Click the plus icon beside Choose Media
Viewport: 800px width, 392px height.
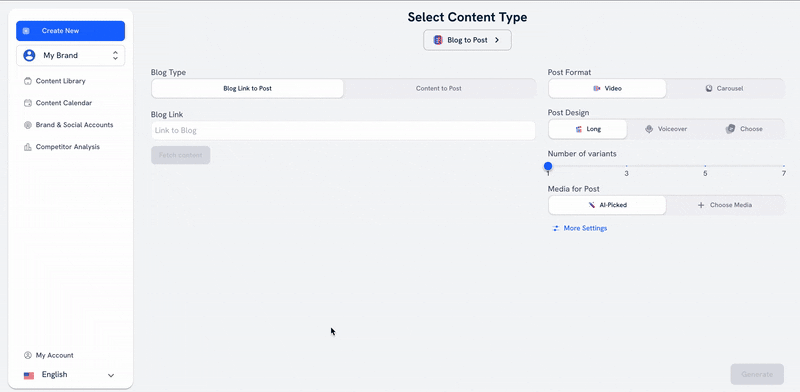coord(701,205)
